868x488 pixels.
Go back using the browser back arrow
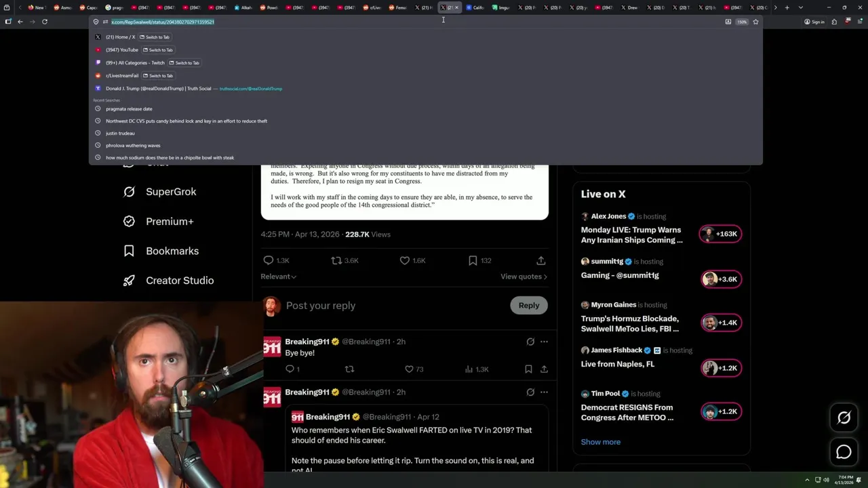tap(20, 22)
